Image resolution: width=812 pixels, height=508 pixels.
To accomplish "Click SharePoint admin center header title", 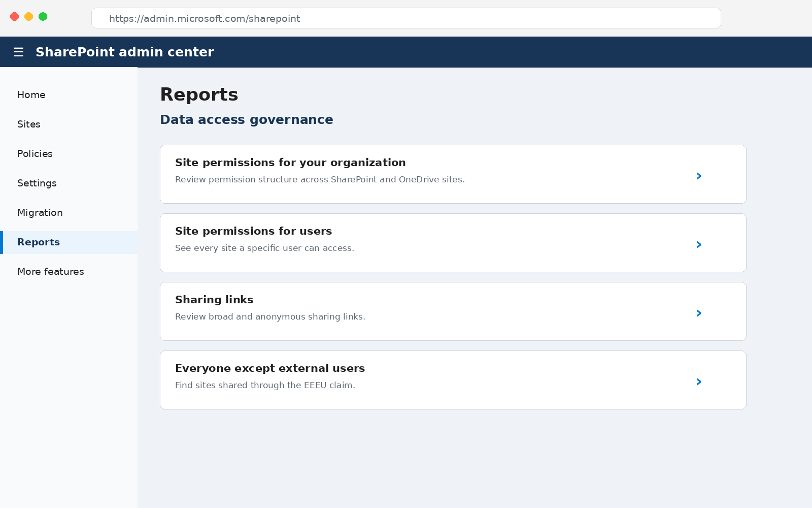I will pyautogui.click(x=125, y=52).
